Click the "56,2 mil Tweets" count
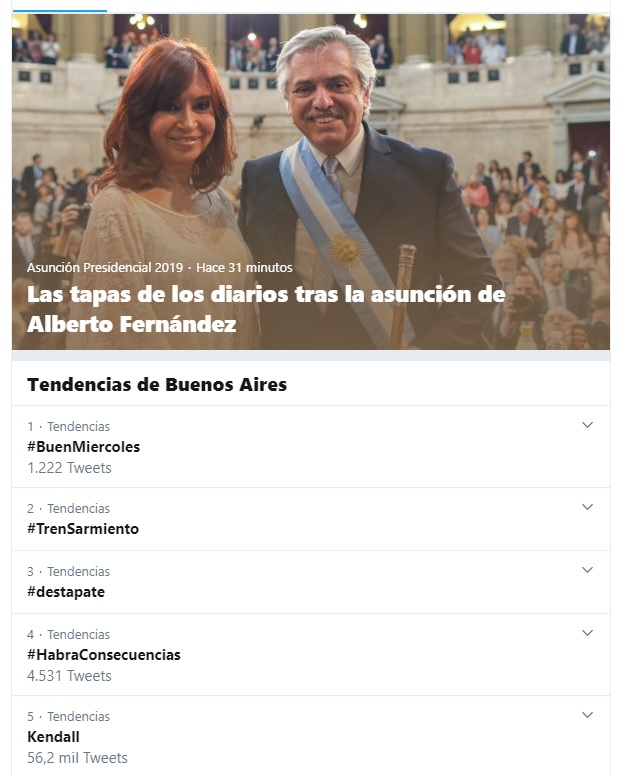 [x=77, y=758]
